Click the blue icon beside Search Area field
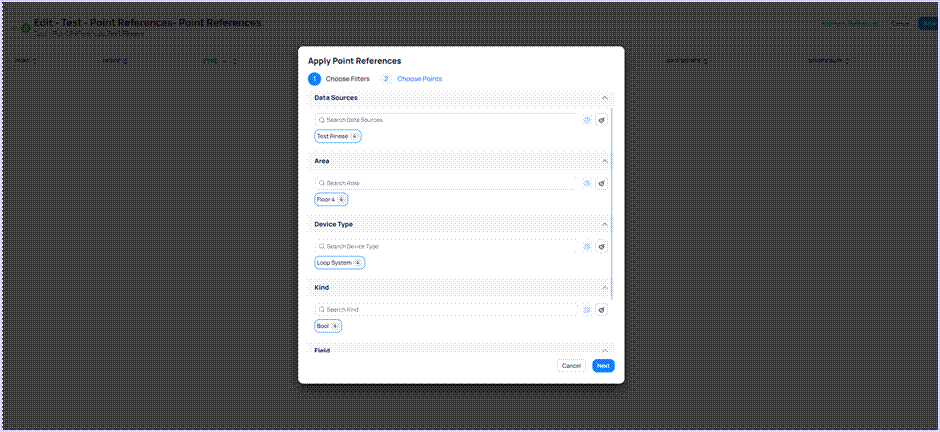940x432 pixels. tap(587, 183)
